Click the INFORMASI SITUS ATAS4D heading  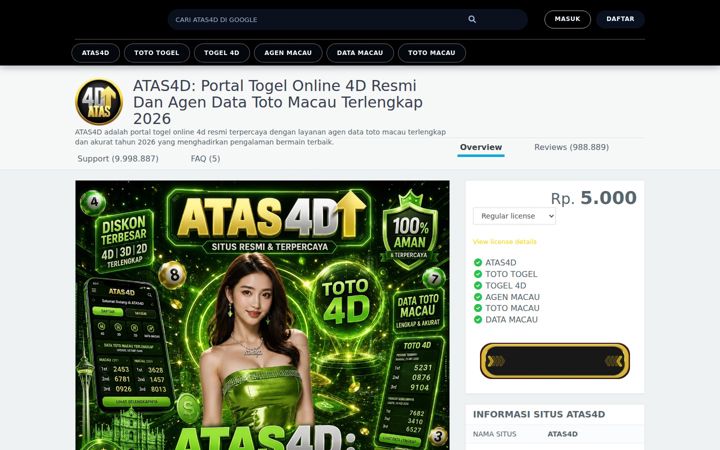point(539,414)
